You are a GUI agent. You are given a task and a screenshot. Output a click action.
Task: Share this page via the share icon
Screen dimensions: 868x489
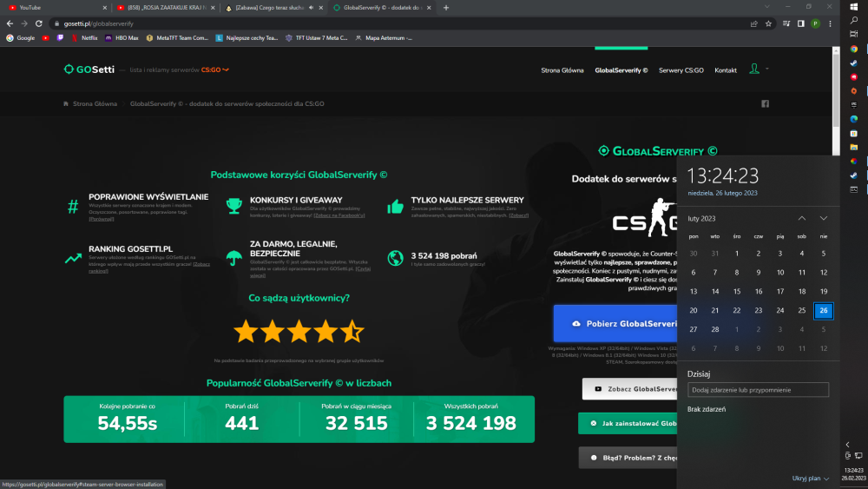[753, 23]
